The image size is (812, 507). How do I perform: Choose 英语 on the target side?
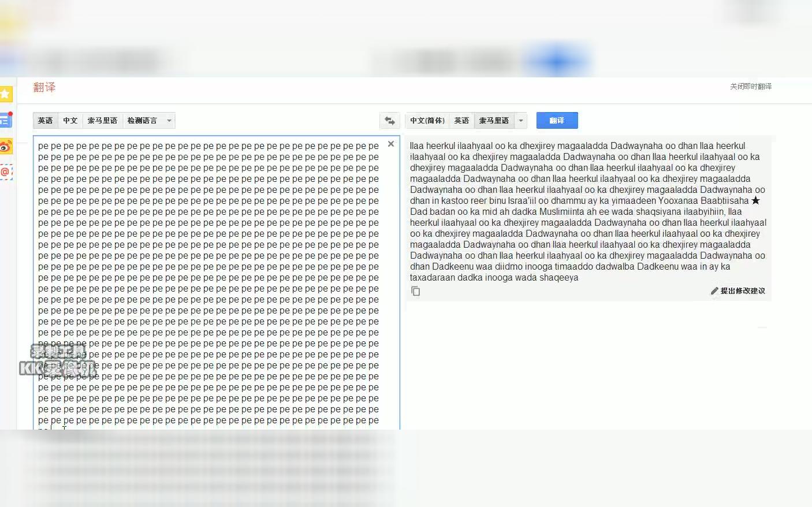pos(462,121)
